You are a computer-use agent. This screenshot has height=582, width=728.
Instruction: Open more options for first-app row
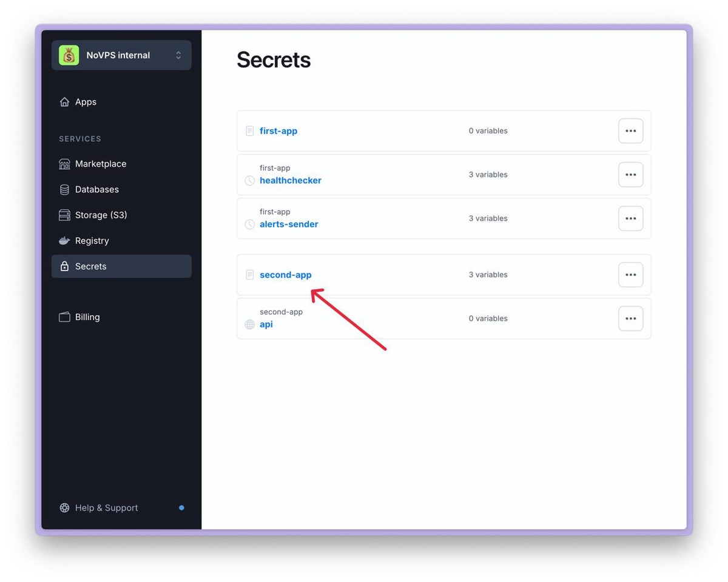tap(630, 131)
